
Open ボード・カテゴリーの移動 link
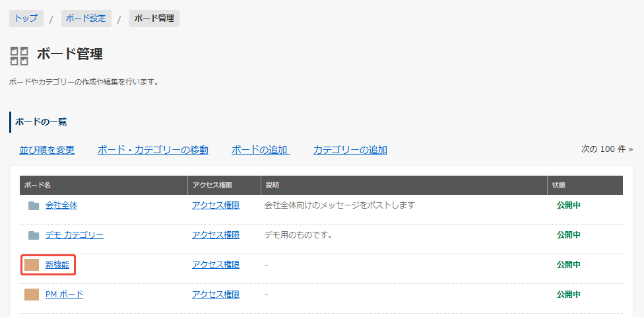(153, 150)
